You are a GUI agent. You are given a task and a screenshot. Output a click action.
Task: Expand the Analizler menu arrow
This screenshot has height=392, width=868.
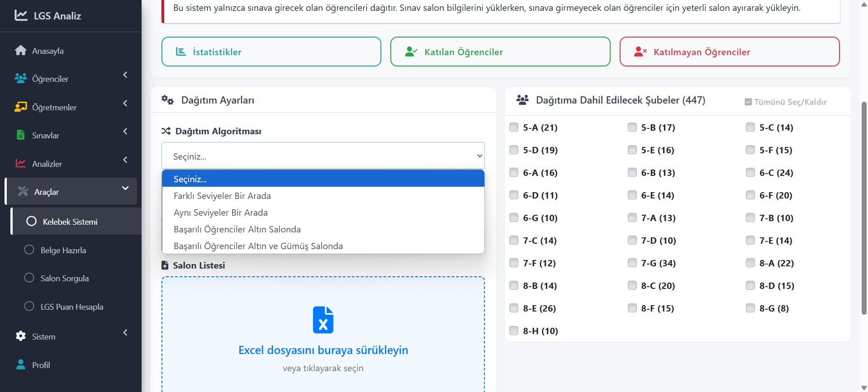(x=125, y=160)
